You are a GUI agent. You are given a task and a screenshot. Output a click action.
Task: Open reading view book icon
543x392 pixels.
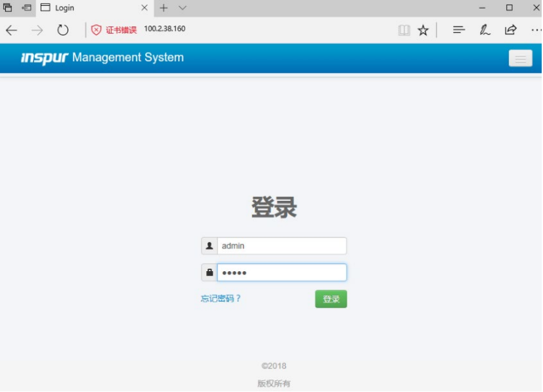(x=404, y=30)
